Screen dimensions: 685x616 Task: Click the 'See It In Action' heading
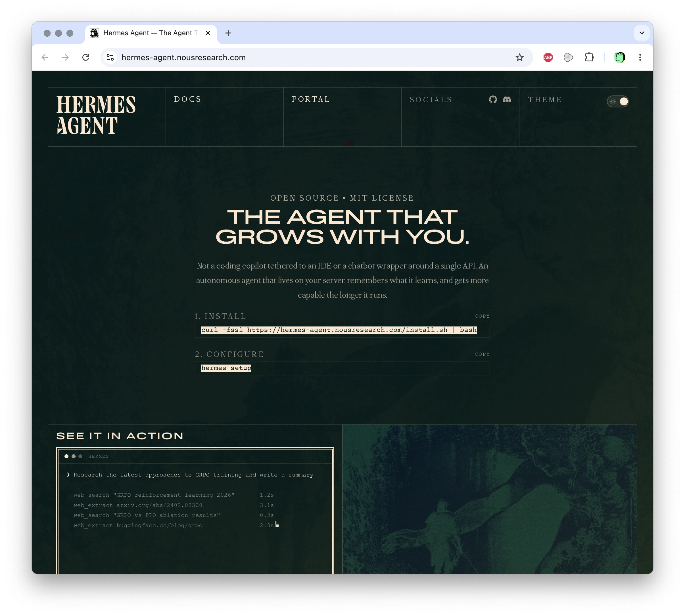pos(120,436)
